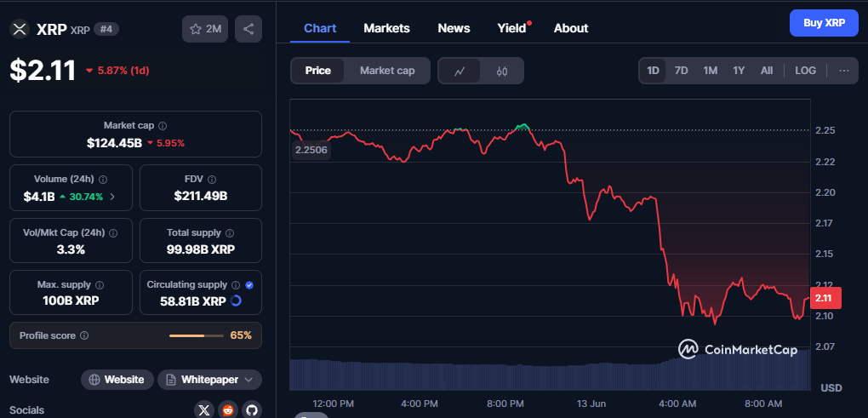This screenshot has height=418, width=868.
Task: Click info icon next to Market cap
Action: [x=163, y=126]
